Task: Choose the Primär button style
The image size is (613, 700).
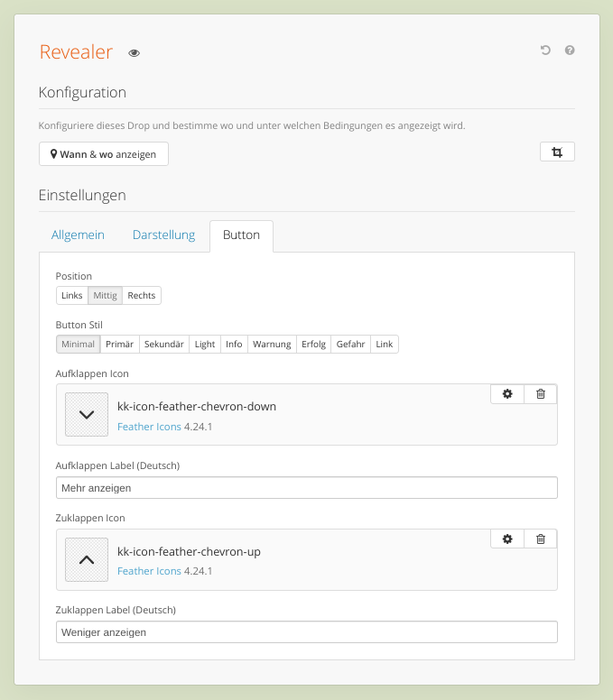Action: point(120,344)
